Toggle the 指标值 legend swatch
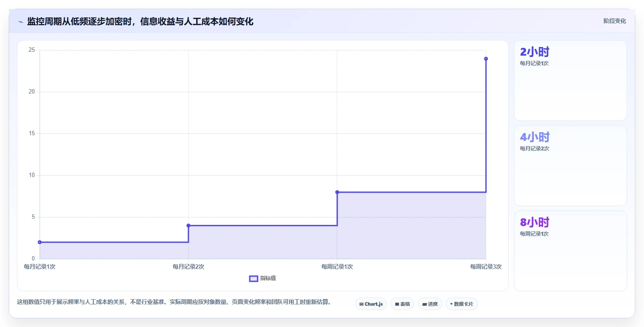This screenshot has width=644, height=327. click(x=254, y=278)
